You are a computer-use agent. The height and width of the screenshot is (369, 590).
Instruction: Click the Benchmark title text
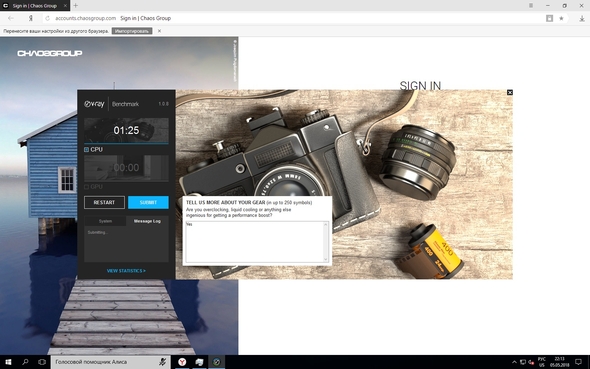pyautogui.click(x=125, y=104)
